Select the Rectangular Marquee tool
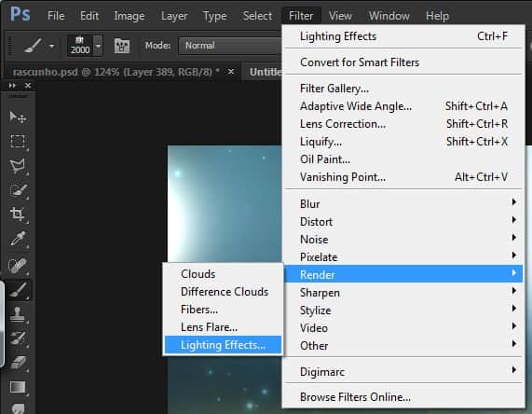Image resolution: width=532 pixels, height=414 pixels. coord(18,142)
